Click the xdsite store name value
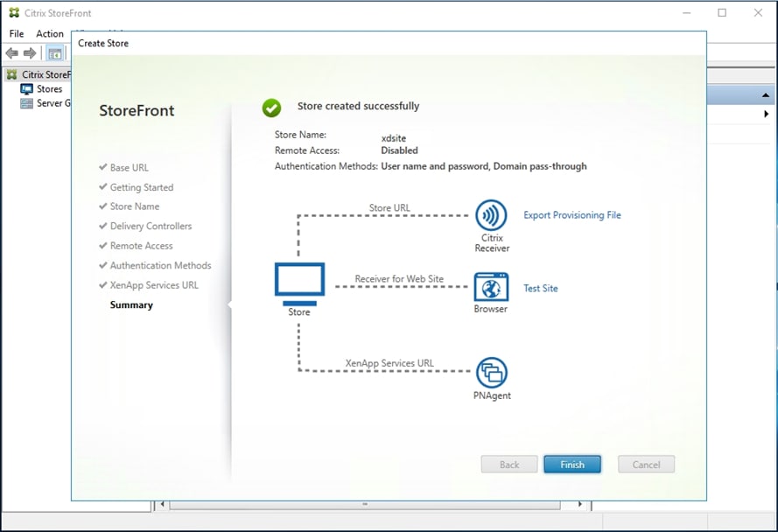The width and height of the screenshot is (778, 532). click(394, 138)
